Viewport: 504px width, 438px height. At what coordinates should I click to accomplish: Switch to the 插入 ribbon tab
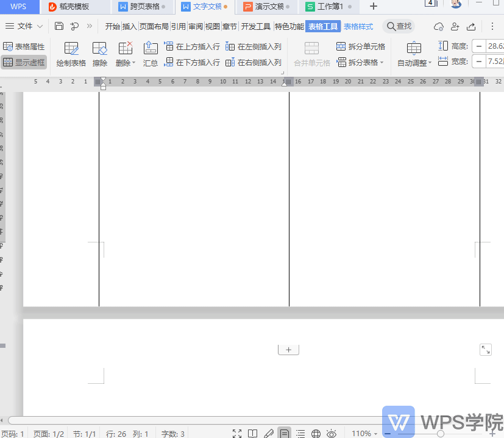(130, 26)
